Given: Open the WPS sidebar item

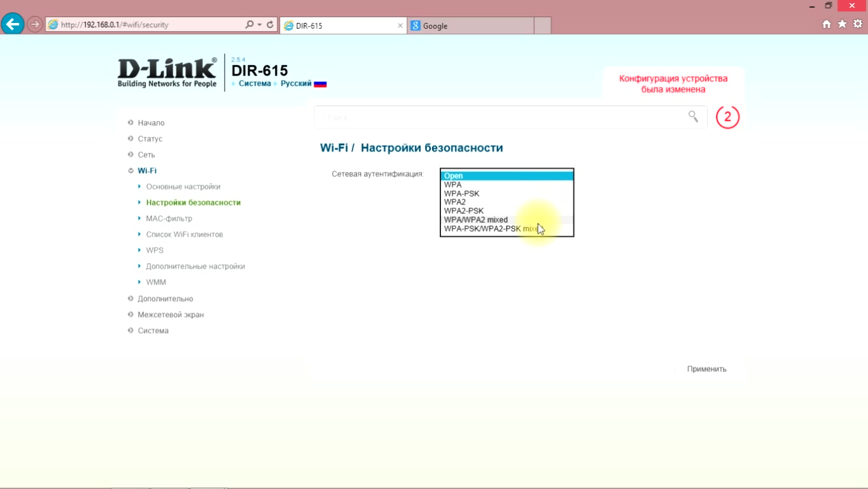Looking at the screenshot, I should [155, 250].
